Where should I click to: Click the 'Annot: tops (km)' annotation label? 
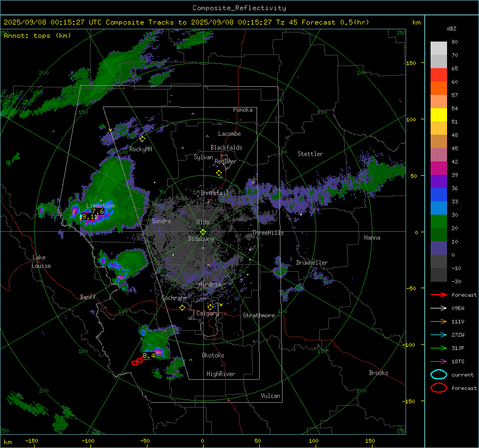click(x=37, y=36)
